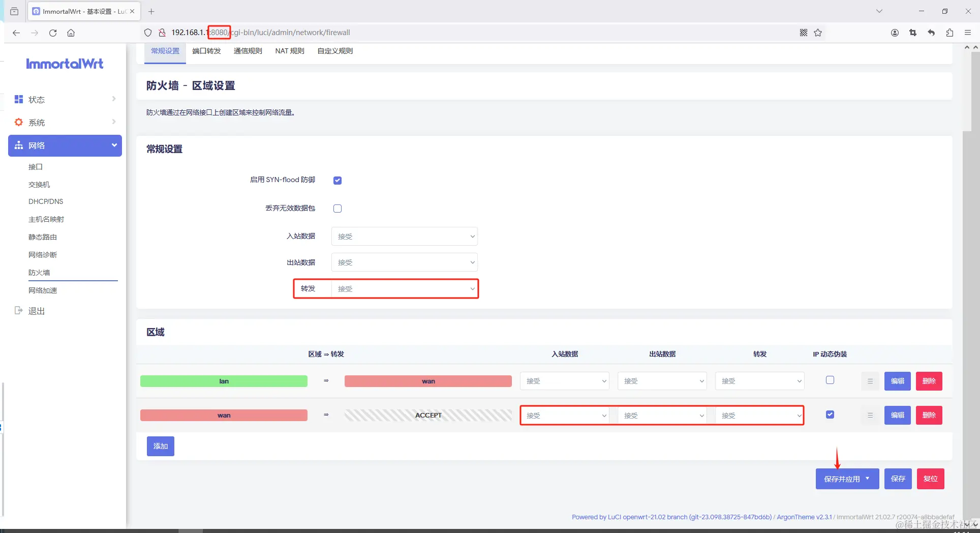Click the wan row drag handle icon
The width and height of the screenshot is (980, 533).
[x=870, y=416]
